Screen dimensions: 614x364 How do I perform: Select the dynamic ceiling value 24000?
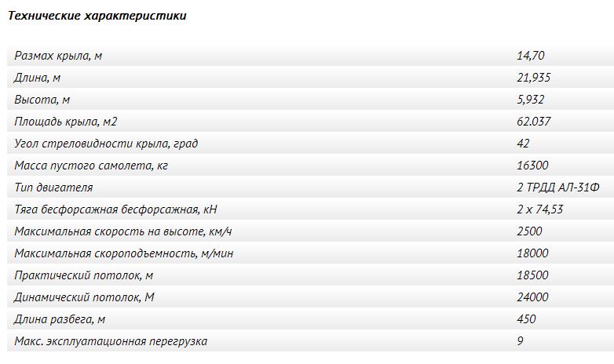pos(532,297)
